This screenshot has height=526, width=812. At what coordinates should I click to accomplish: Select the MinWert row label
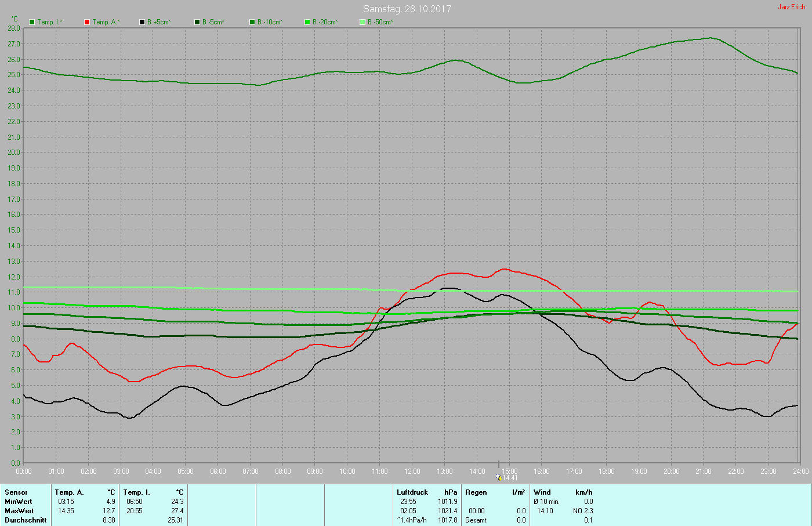click(x=19, y=502)
